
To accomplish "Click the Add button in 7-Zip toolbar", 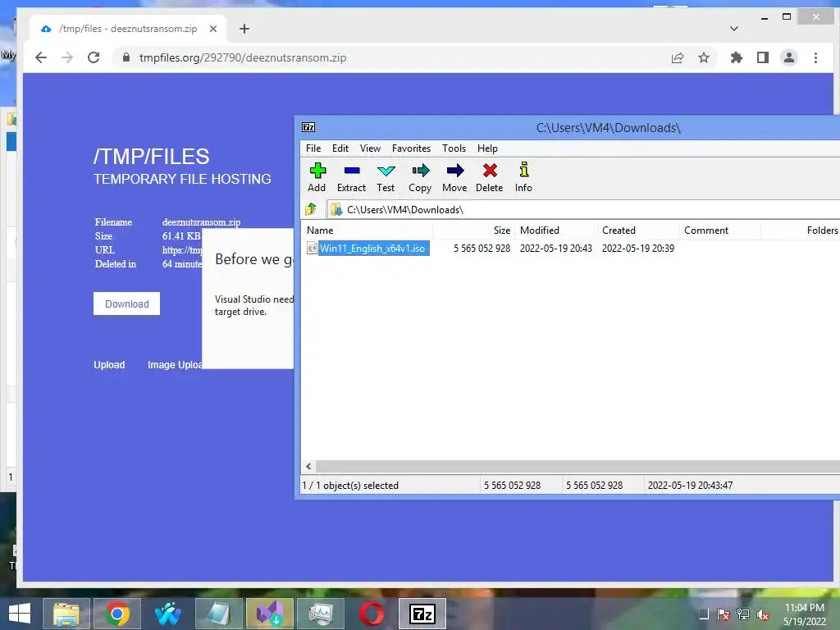I will pos(317,177).
